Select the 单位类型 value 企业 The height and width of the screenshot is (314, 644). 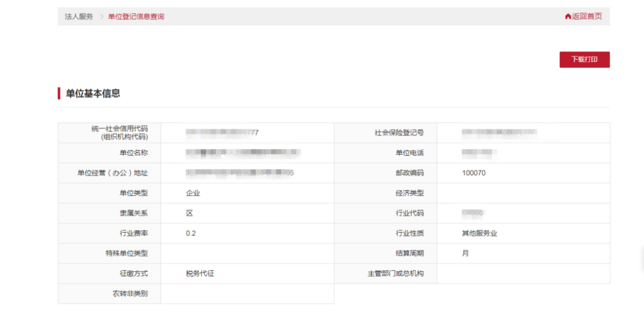[192, 193]
